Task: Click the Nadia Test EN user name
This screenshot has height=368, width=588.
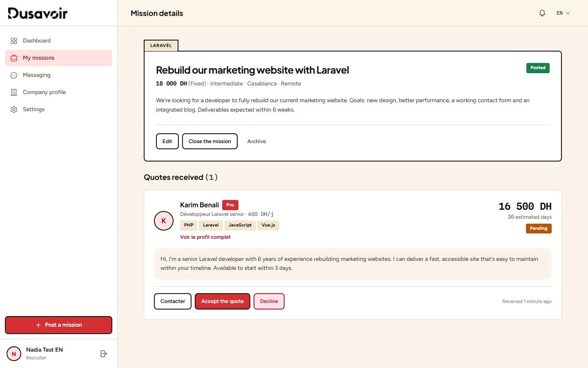Action: [x=45, y=350]
